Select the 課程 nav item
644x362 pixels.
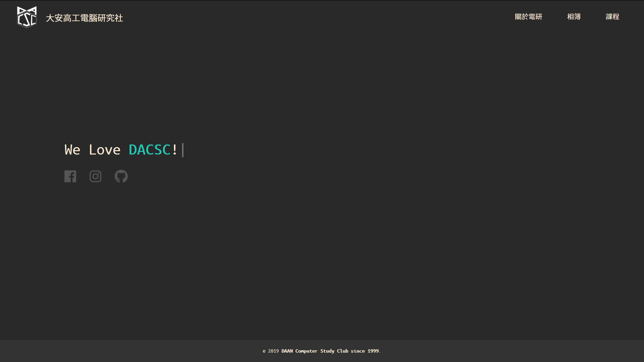tap(612, 17)
